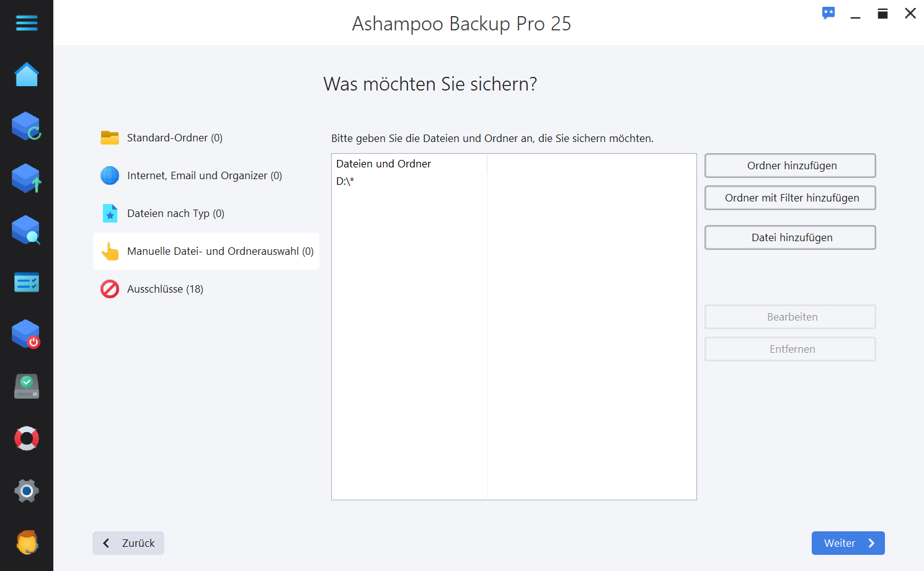
Task: Open drive check icon with green checkmark
Action: click(27, 386)
